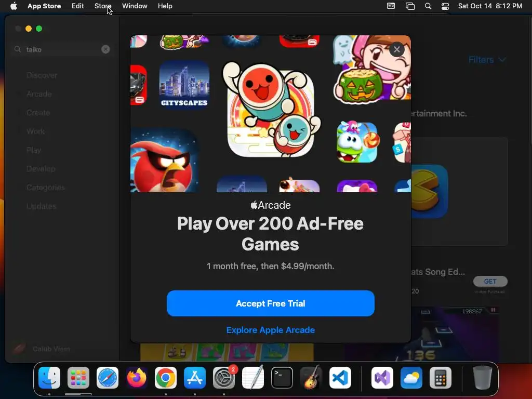Open the Help menu

pyautogui.click(x=165, y=6)
